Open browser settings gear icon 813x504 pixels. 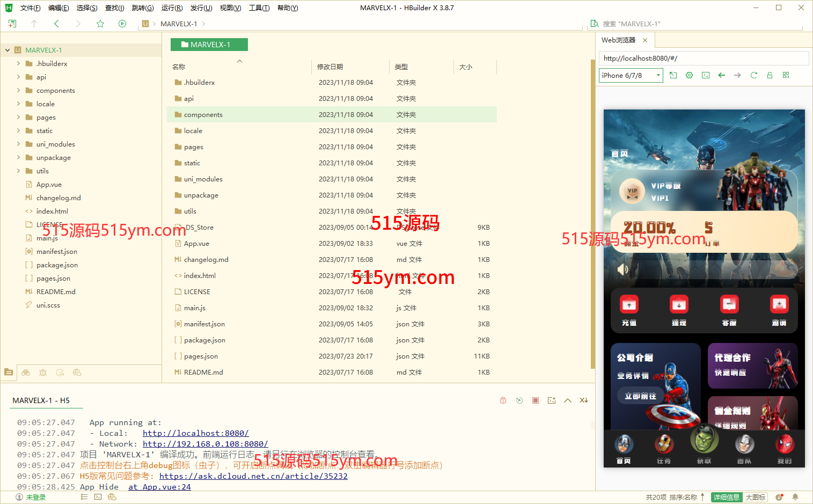(x=690, y=75)
